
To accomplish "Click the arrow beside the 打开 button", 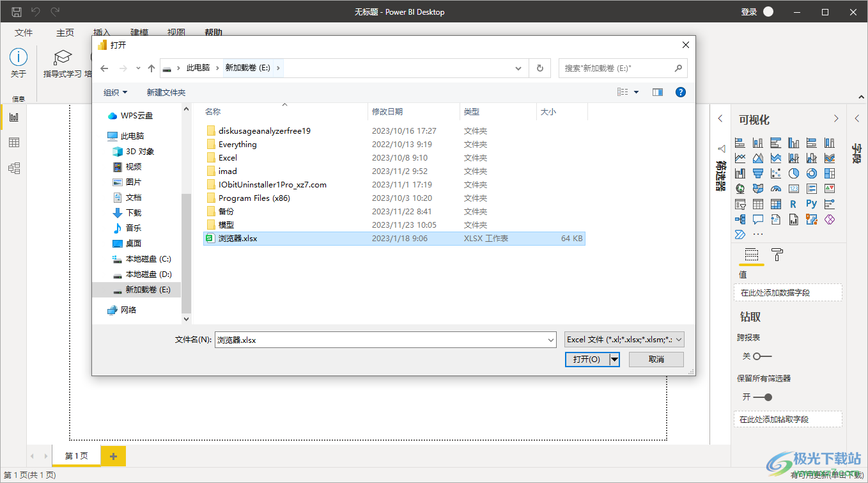I will [614, 360].
